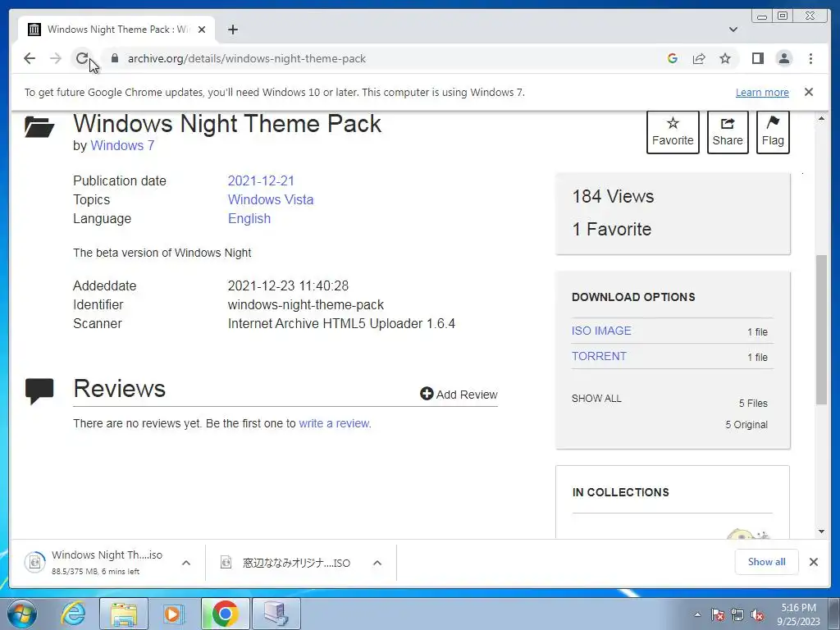Reload the archive.org page
840x630 pixels.
point(82,58)
